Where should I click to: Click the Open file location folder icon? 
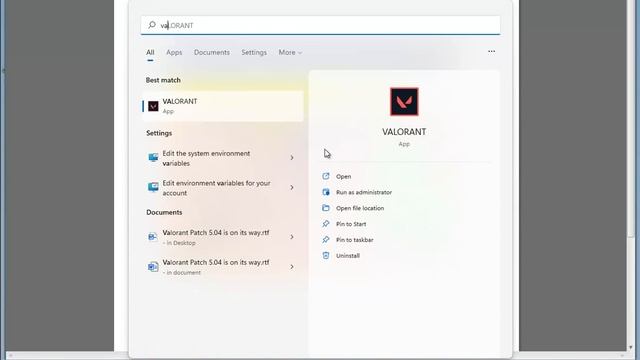coord(326,208)
